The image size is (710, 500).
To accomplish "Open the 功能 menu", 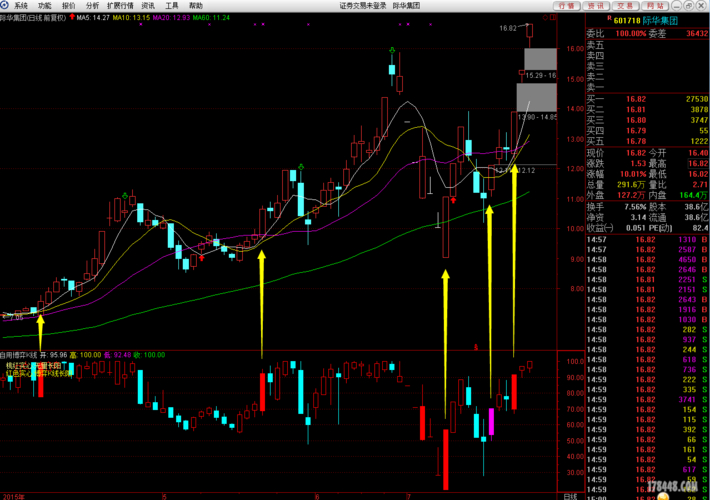I will coord(44,5).
